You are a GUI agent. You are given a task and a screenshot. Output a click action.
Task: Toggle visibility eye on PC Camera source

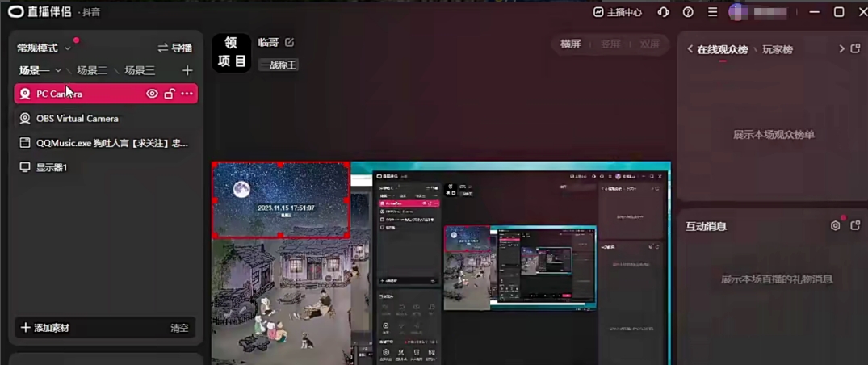coord(152,94)
